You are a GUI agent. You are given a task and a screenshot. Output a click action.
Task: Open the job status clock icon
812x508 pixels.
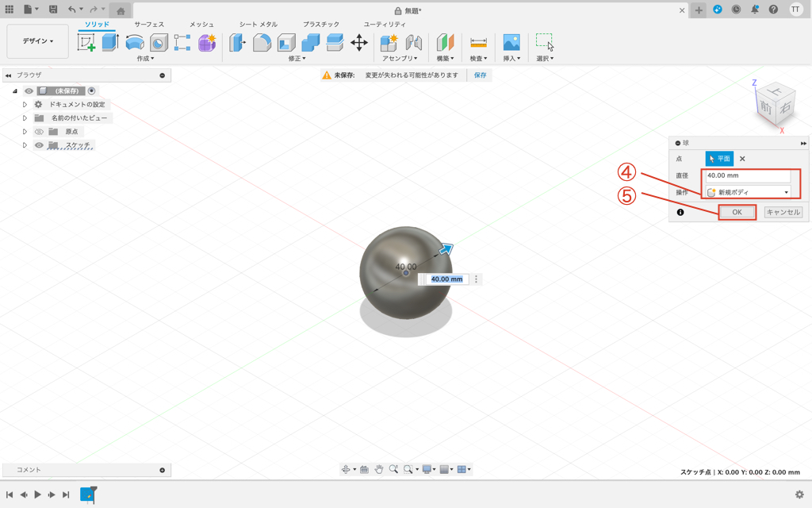tap(736, 10)
